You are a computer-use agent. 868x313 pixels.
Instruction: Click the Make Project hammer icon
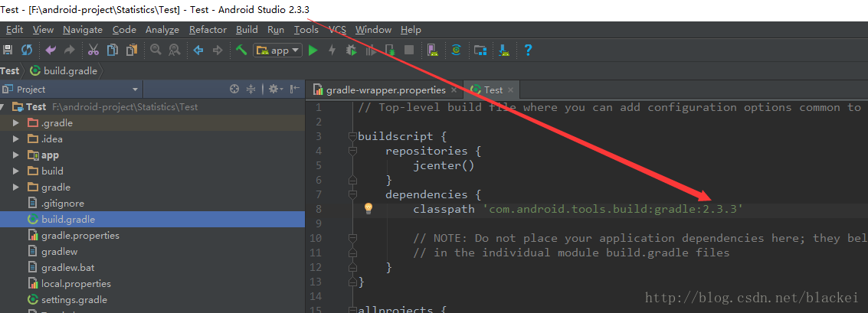coord(241,51)
